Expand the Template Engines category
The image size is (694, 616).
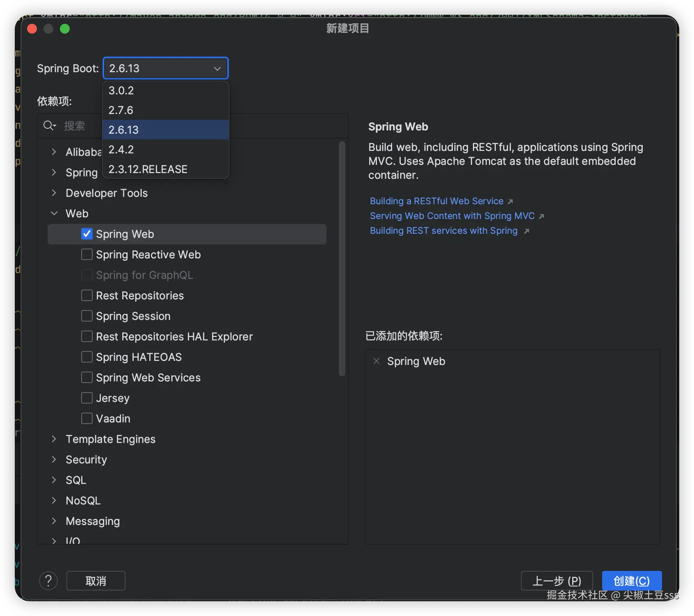pyautogui.click(x=54, y=439)
